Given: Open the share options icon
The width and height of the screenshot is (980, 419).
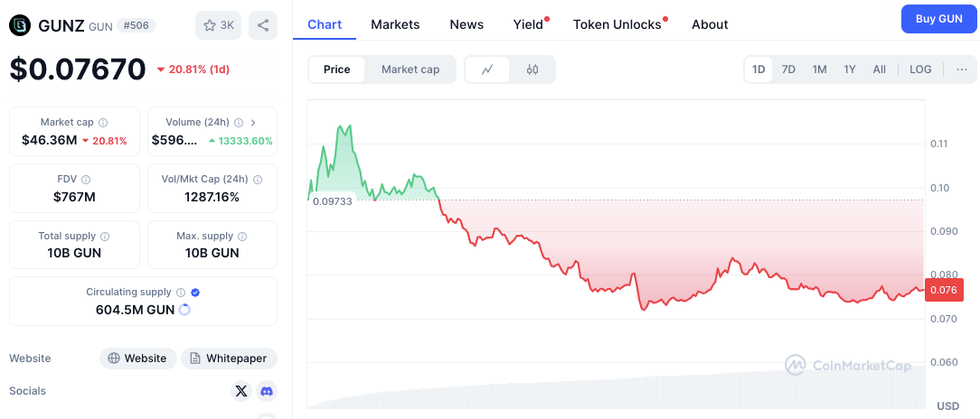Looking at the screenshot, I should click(263, 25).
